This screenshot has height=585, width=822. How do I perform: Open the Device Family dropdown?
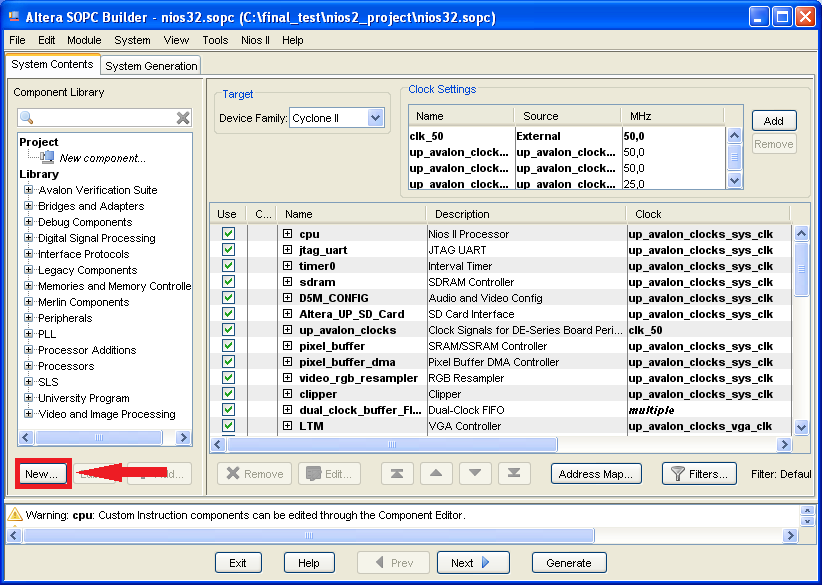(x=375, y=118)
